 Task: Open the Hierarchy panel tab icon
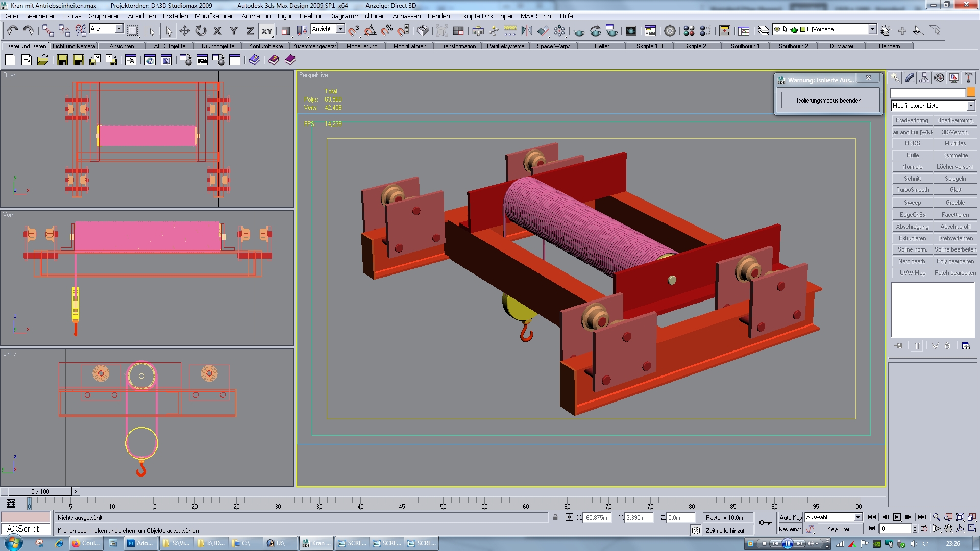click(924, 78)
